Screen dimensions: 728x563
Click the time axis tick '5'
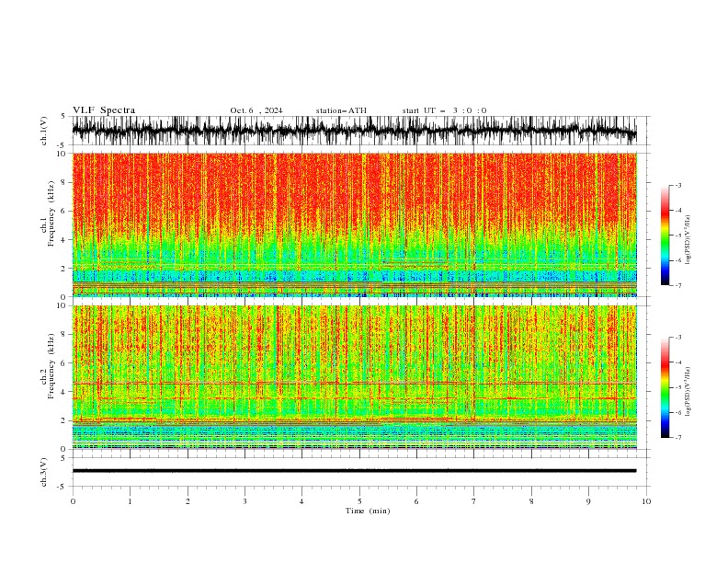(x=359, y=501)
